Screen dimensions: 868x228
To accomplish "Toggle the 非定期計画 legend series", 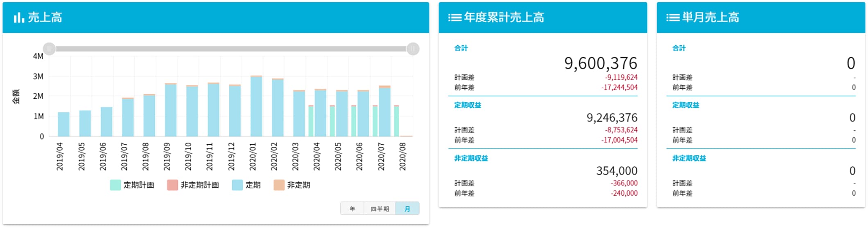I will pos(193,185).
